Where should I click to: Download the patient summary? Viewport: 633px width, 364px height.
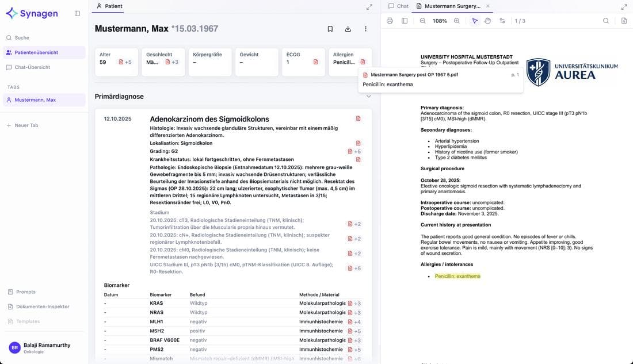coord(348,29)
